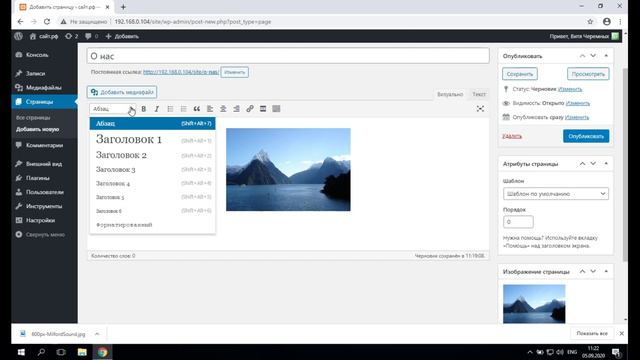Click Добавить медиафайл button
640x360 pixels.
(x=122, y=92)
